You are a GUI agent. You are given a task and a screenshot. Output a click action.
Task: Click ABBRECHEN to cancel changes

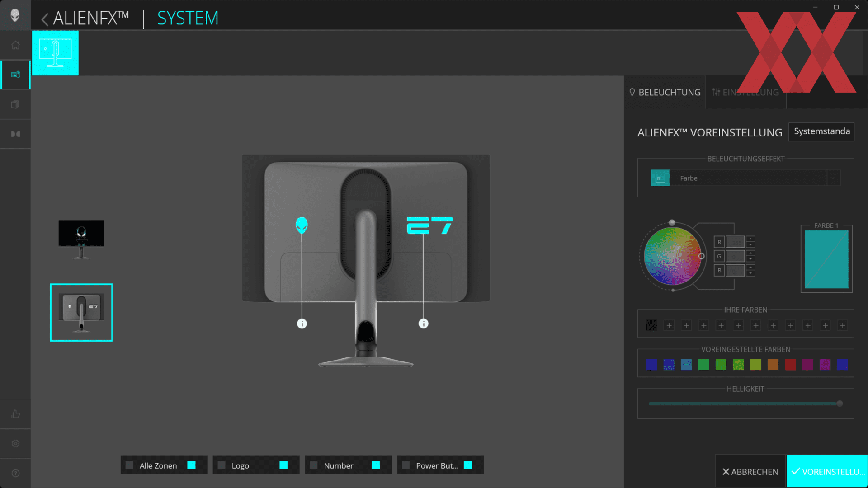click(x=750, y=471)
